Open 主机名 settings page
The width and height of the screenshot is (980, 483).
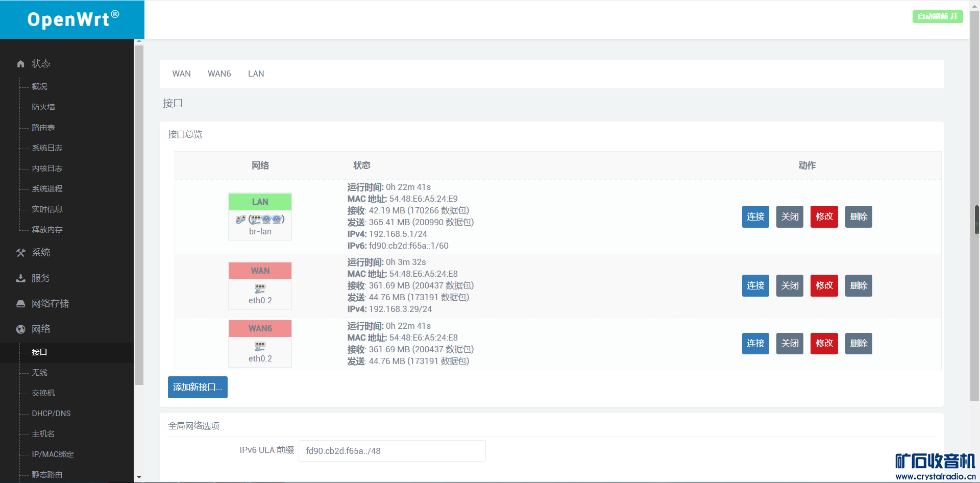43,434
